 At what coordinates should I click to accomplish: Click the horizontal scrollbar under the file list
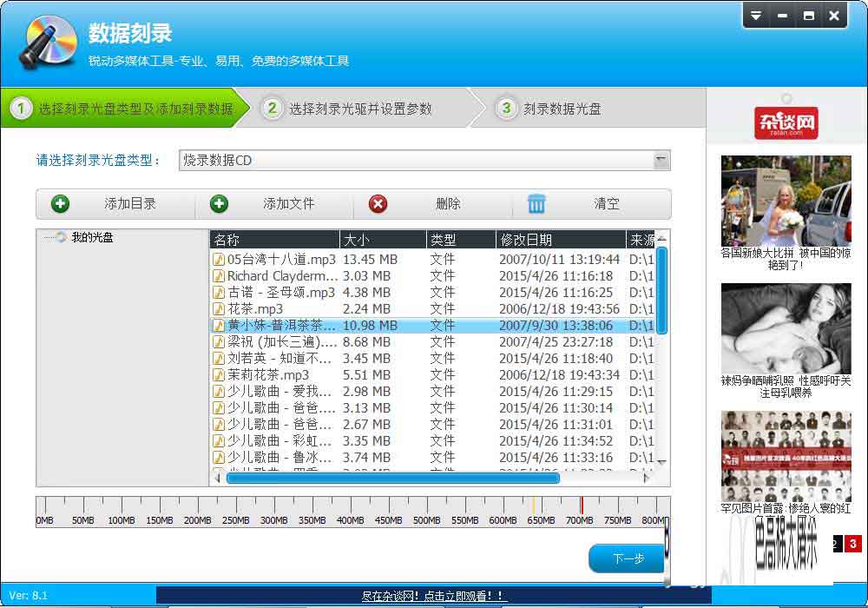tap(391, 478)
